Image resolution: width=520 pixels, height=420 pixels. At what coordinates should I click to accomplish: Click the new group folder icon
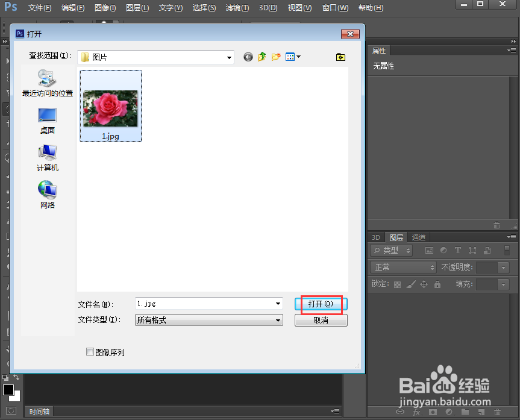coord(465,412)
